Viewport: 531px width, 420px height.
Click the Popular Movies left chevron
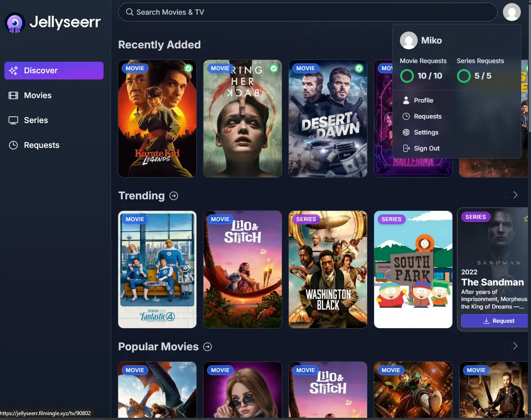click(505, 346)
